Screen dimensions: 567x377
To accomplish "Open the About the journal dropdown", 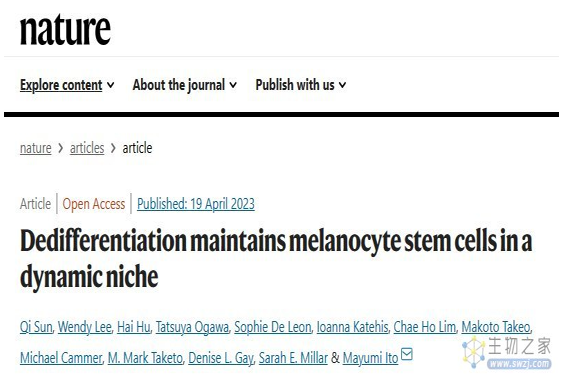I will 185,85.
